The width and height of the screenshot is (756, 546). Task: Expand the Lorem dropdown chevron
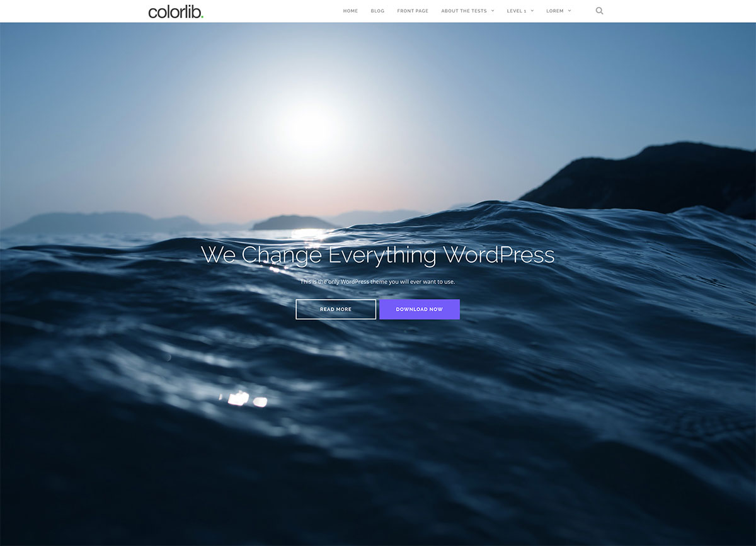(570, 11)
